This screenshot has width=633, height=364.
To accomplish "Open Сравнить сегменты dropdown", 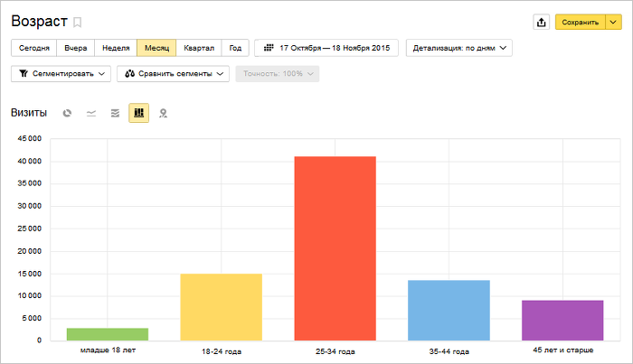I will tap(173, 73).
